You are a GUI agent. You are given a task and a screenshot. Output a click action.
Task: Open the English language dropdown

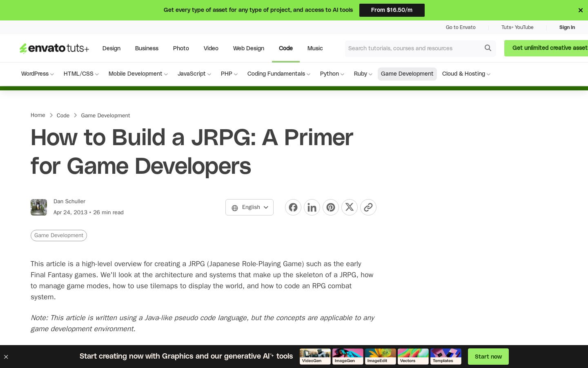point(249,207)
